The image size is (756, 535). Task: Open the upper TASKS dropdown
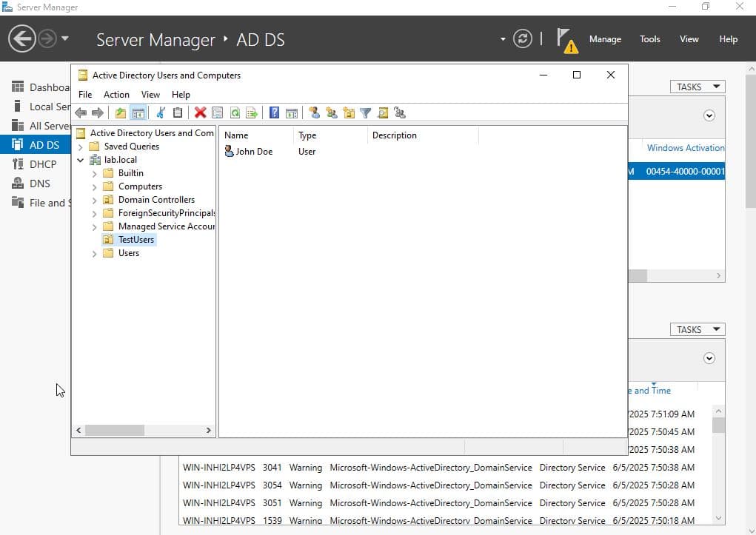pos(698,87)
